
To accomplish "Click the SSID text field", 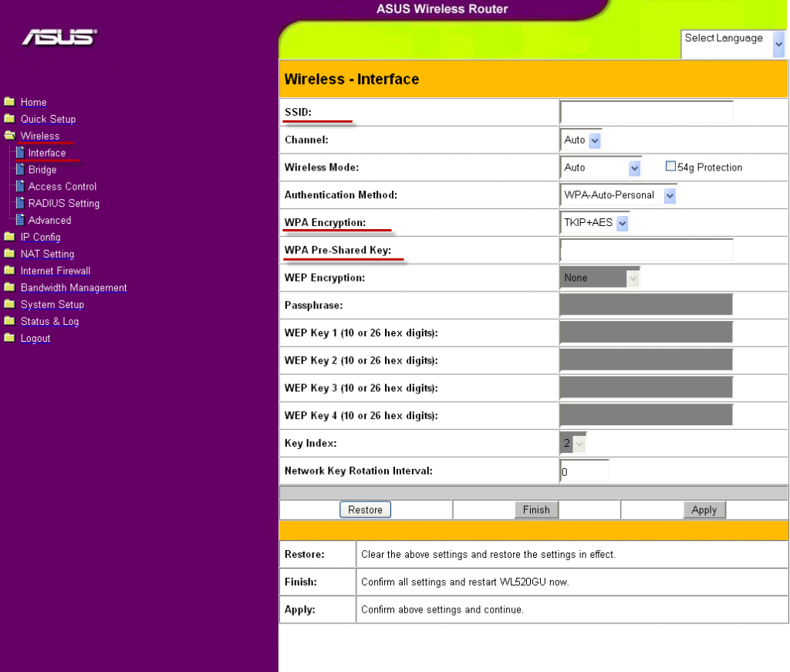I will pos(647,113).
